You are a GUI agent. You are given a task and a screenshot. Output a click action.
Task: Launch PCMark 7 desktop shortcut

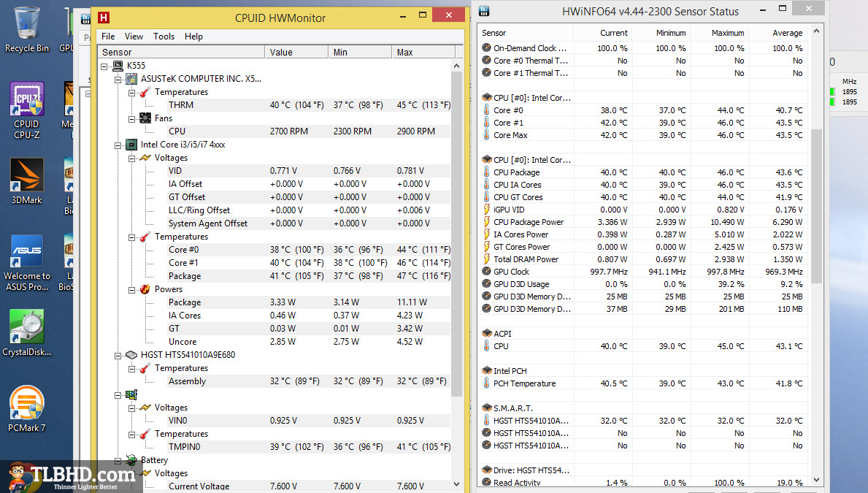(26, 409)
